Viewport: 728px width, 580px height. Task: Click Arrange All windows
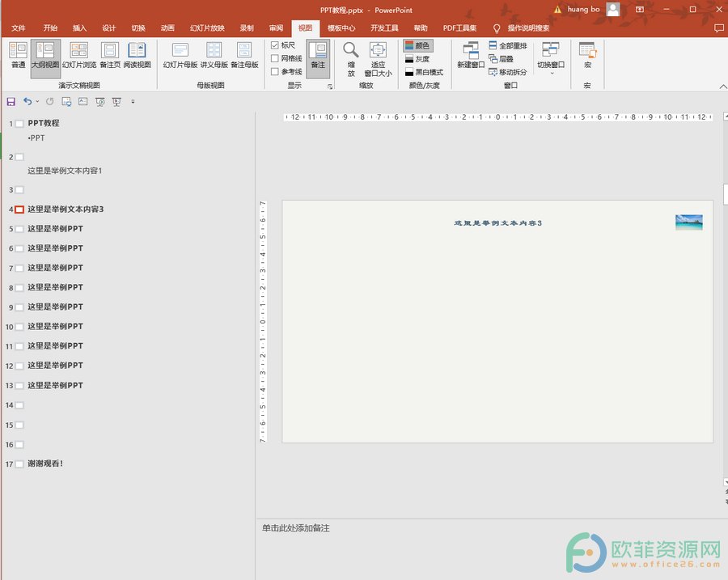tap(508, 45)
